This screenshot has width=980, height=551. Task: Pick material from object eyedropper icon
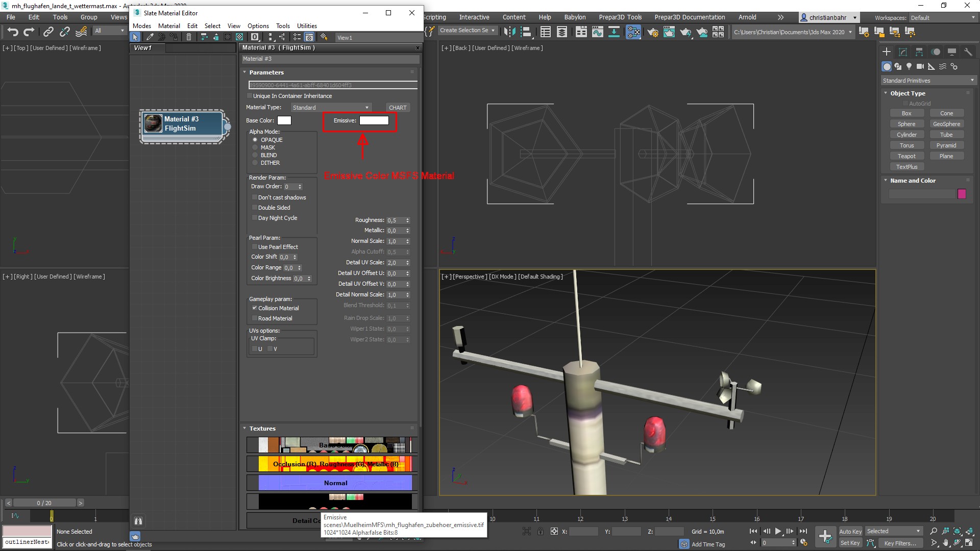click(x=150, y=37)
